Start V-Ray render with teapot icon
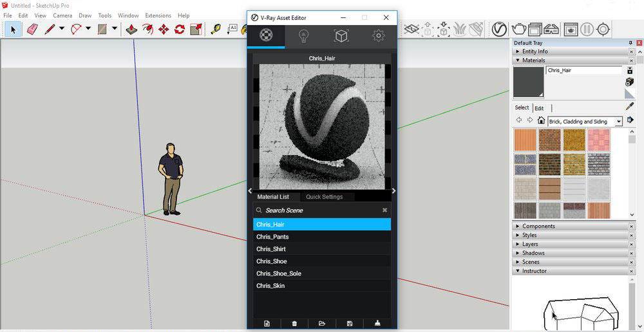This screenshot has width=644, height=332. point(518,29)
